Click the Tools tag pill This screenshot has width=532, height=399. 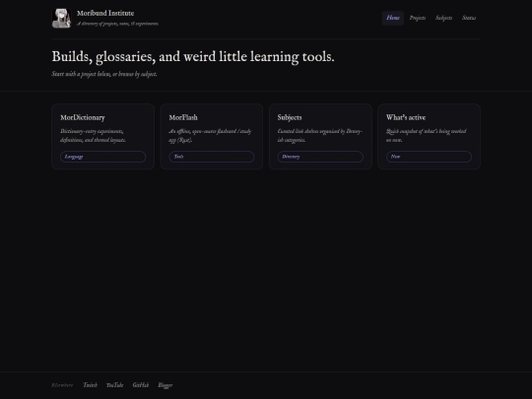pos(212,157)
